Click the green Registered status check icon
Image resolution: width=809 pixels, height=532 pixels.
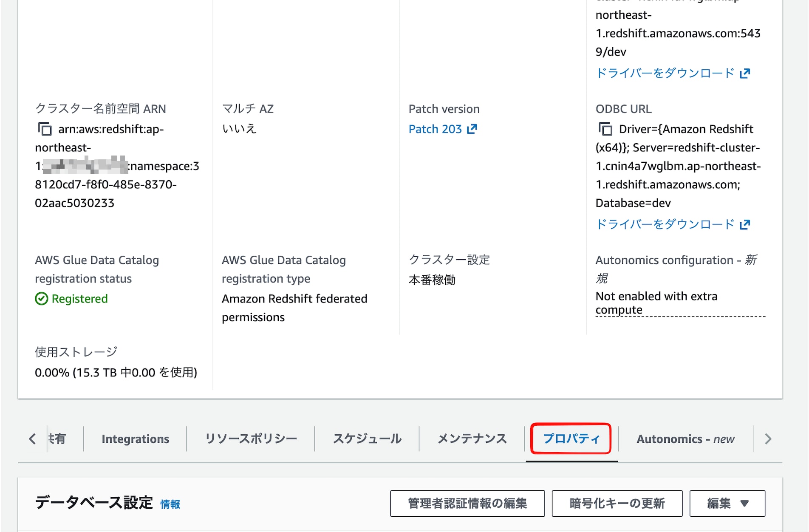41,299
